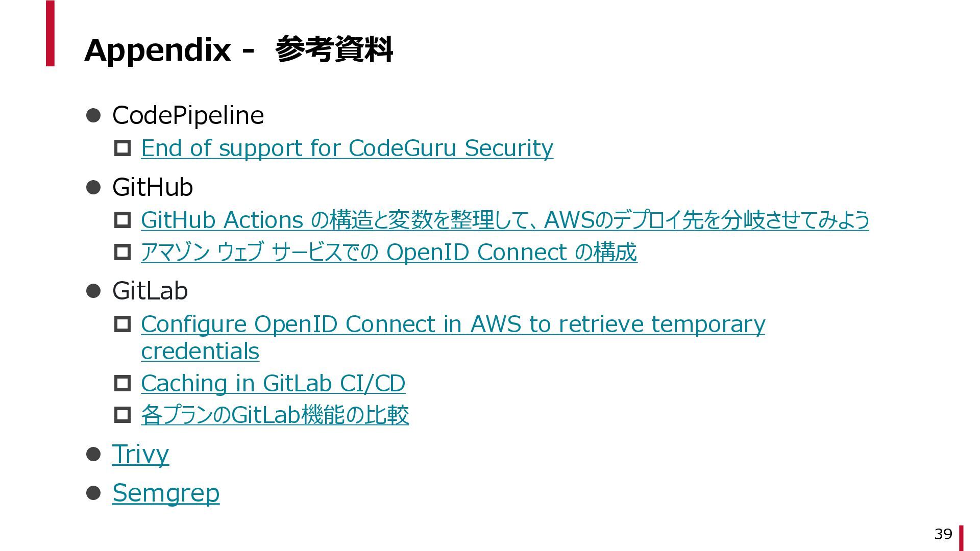Click the square bullet beside Caching in GitLab
The width and height of the screenshot is (980, 551).
[x=122, y=383]
